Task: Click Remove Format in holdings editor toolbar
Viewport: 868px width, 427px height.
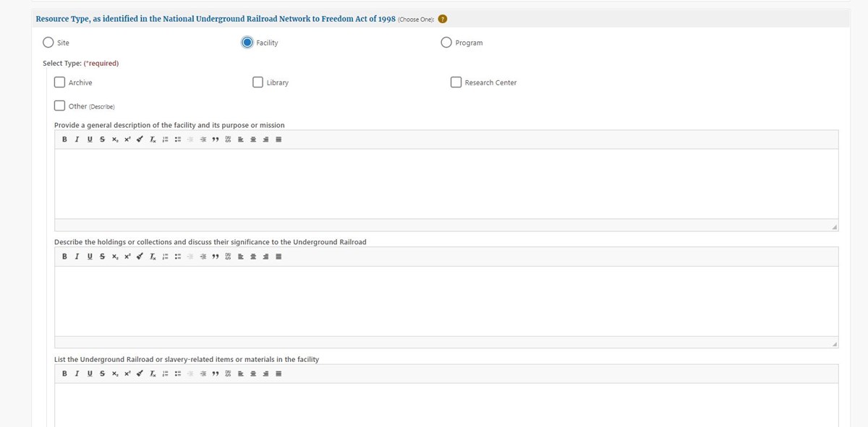Action: coord(153,256)
